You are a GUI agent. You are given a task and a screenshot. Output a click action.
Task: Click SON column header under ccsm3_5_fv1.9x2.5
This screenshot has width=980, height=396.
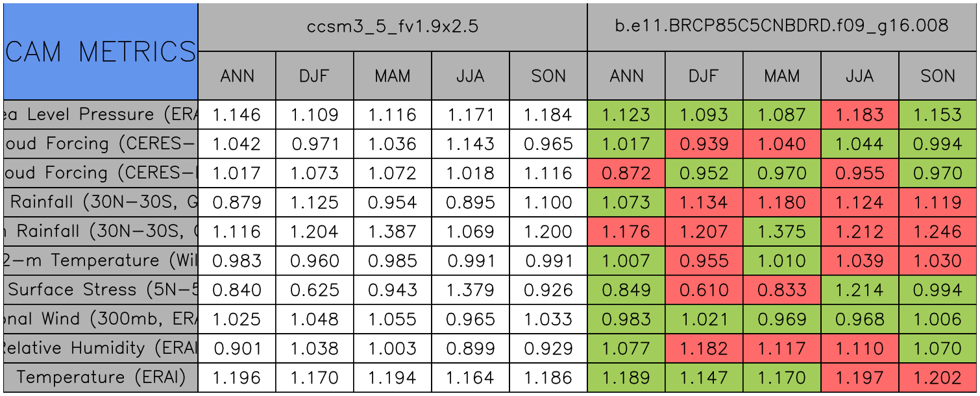548,76
